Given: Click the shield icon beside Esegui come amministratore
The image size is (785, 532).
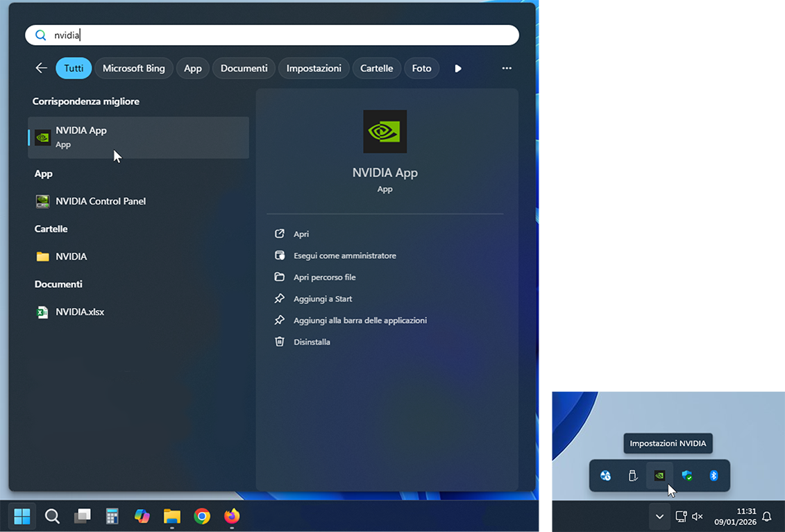Looking at the screenshot, I should (279, 255).
